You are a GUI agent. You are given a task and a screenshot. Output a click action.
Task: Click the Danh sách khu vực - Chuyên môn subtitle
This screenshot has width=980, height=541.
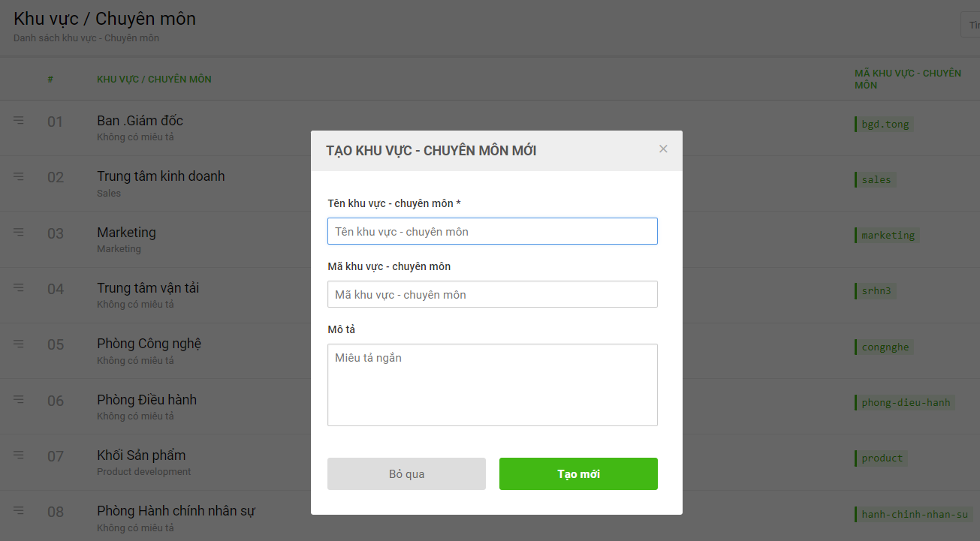pos(86,38)
